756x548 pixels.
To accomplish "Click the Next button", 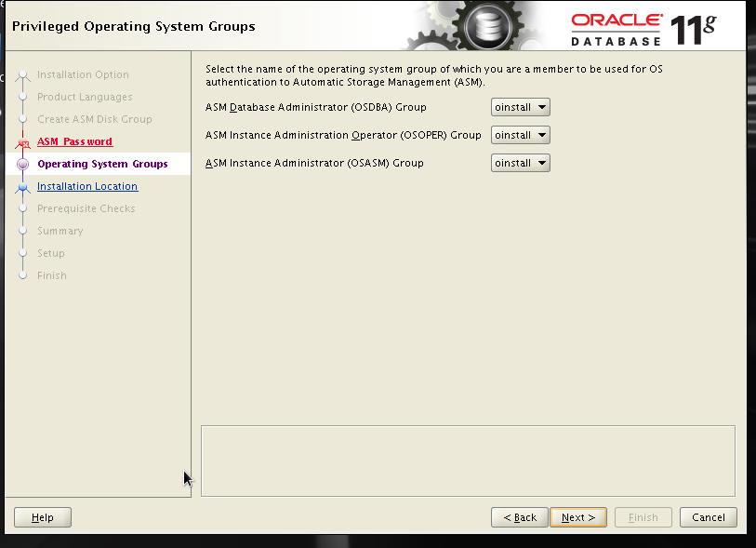I will 577,517.
